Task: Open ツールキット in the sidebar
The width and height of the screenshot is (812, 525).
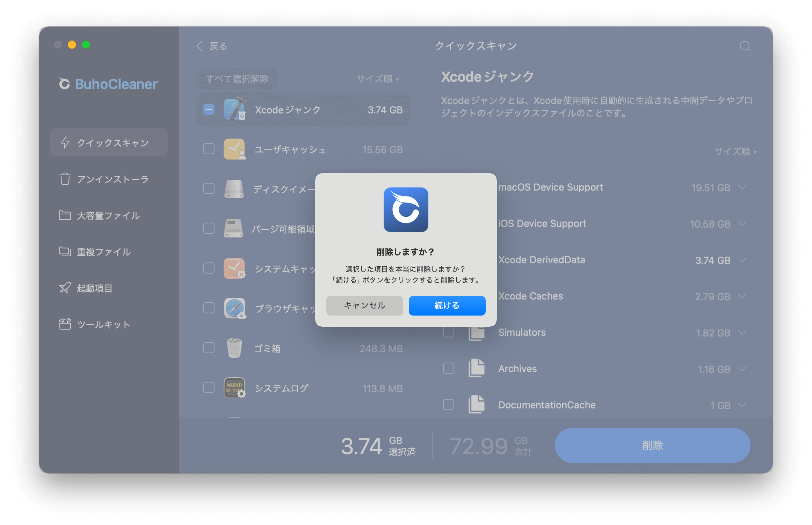Action: 109,324
